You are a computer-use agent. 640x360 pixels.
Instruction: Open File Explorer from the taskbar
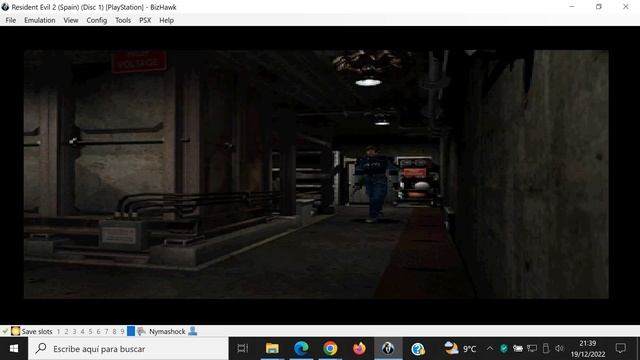click(x=272, y=349)
